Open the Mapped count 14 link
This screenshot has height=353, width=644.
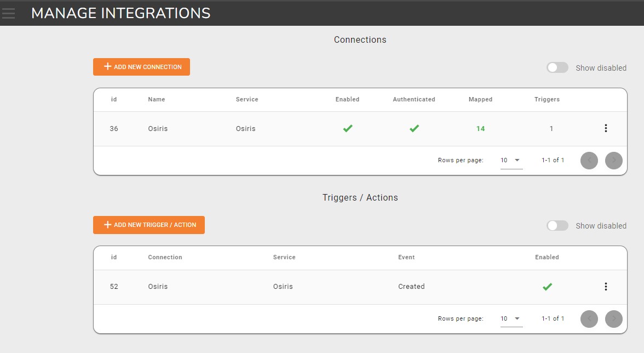tap(480, 129)
